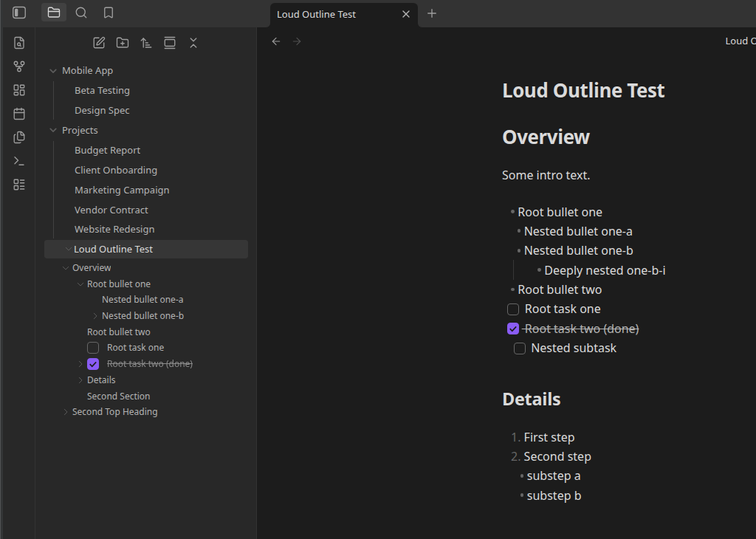Navigate forward in note history

297,41
